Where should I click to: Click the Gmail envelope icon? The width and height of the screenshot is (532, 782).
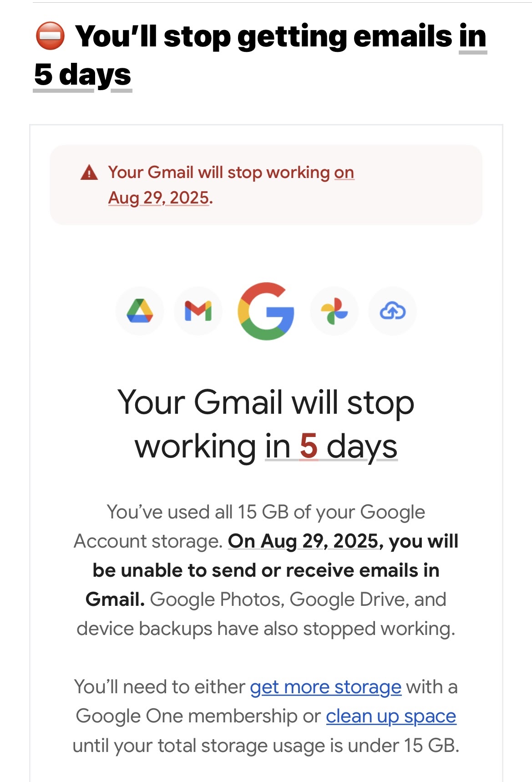coord(198,311)
